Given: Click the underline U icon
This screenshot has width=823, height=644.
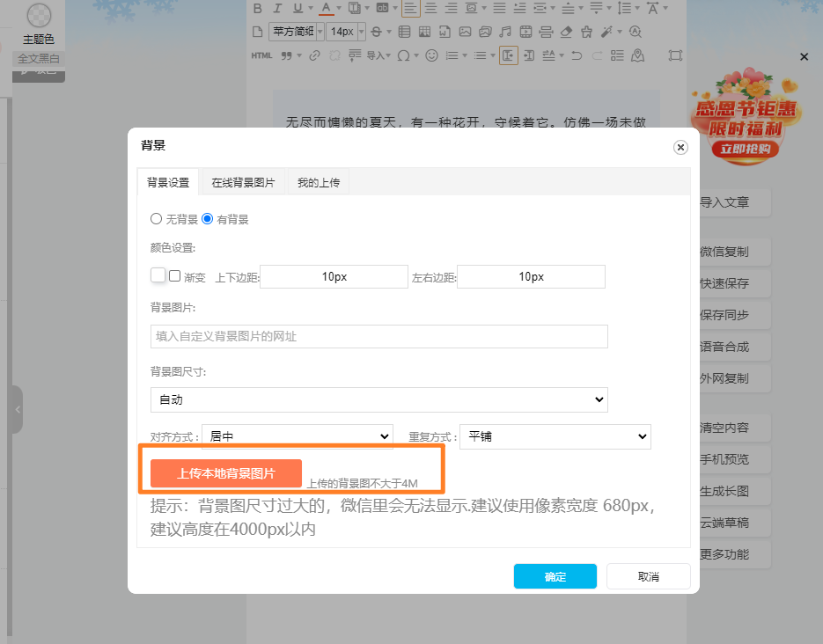Looking at the screenshot, I should click(298, 9).
